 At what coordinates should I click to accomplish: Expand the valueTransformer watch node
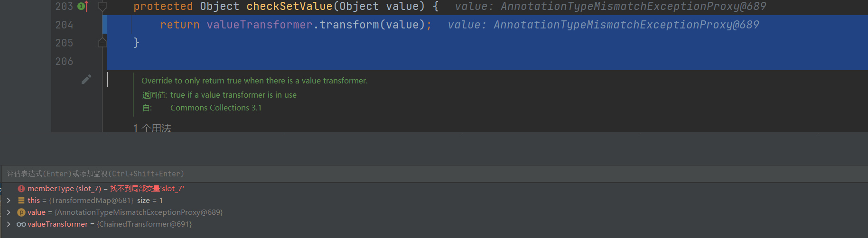click(9, 224)
